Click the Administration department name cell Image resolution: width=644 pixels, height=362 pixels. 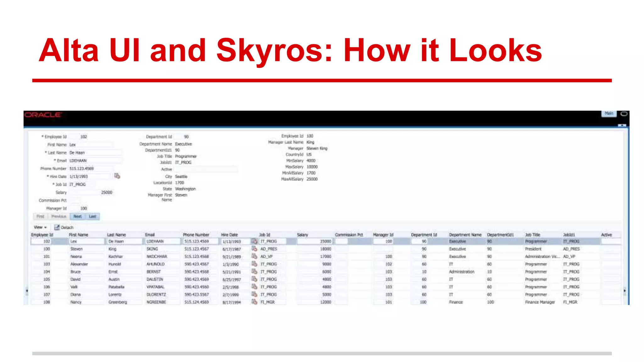tap(462, 271)
